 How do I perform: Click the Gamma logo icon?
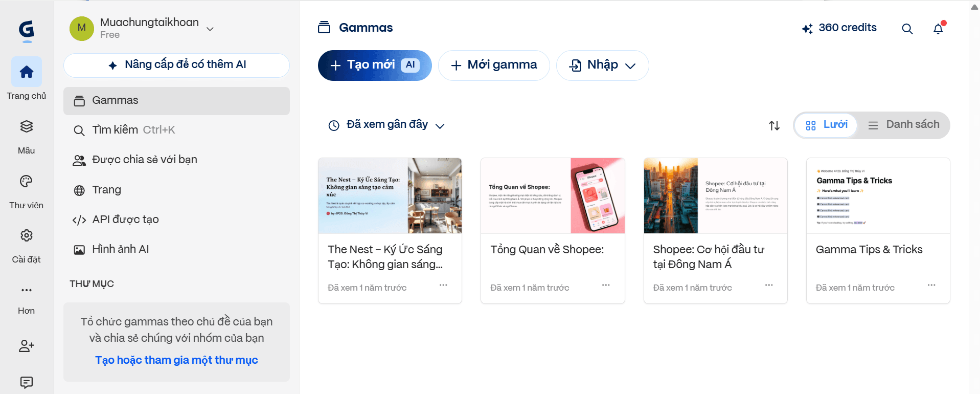[27, 31]
